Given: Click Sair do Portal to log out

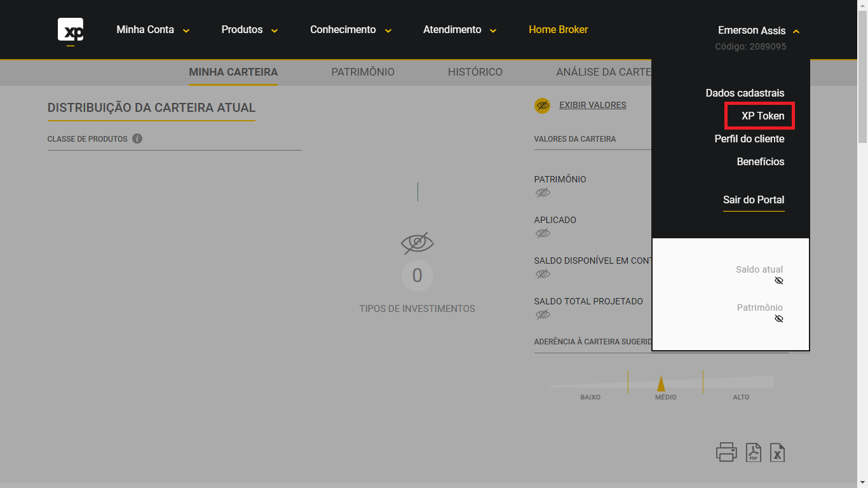Looking at the screenshot, I should click(754, 200).
